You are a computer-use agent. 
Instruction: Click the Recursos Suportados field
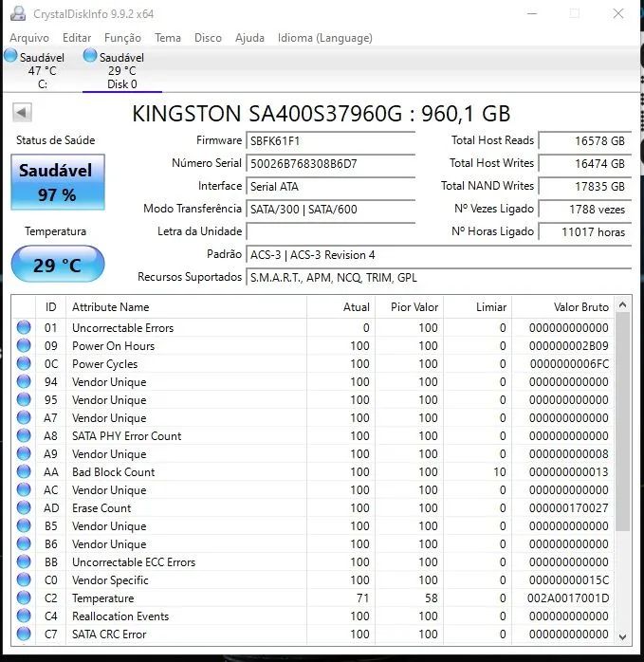[x=439, y=278]
